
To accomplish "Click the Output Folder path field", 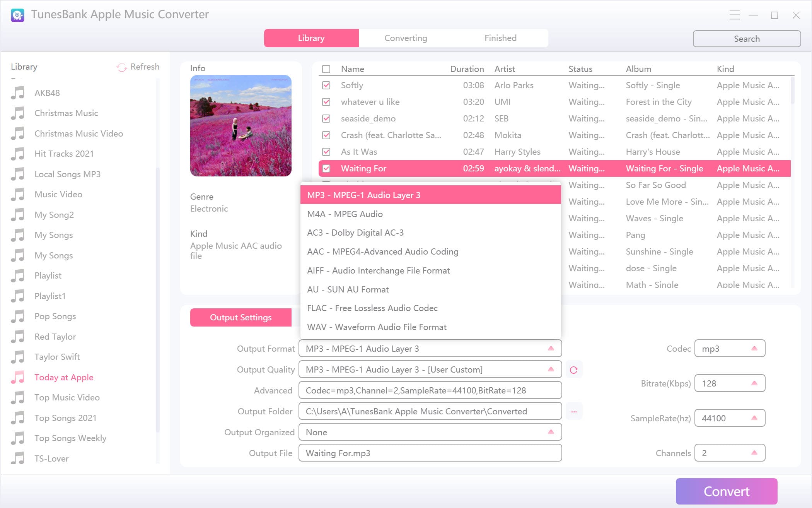I will coord(430,411).
